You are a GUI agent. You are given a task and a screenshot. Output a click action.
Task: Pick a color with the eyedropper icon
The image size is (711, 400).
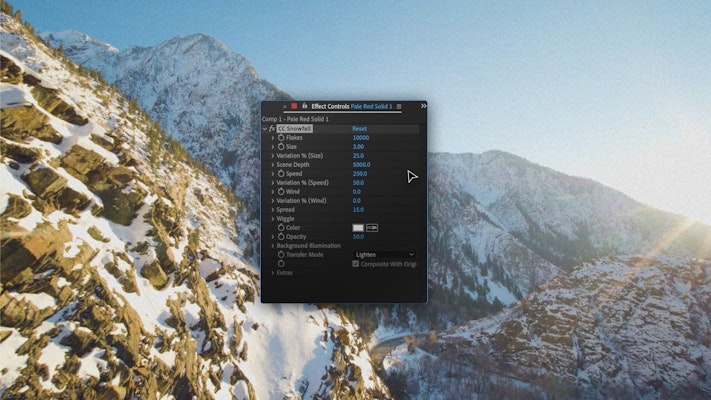pyautogui.click(x=372, y=228)
